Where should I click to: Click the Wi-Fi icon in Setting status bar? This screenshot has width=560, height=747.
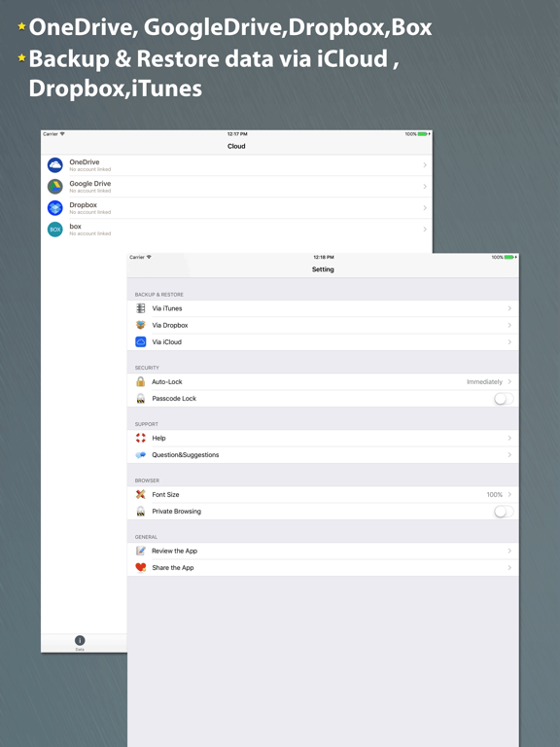pyautogui.click(x=149, y=257)
